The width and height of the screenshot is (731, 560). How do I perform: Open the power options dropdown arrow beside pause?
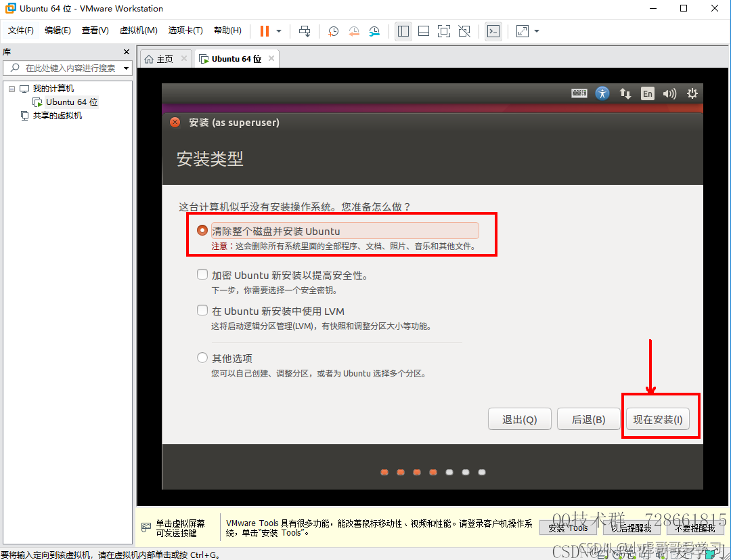[279, 31]
